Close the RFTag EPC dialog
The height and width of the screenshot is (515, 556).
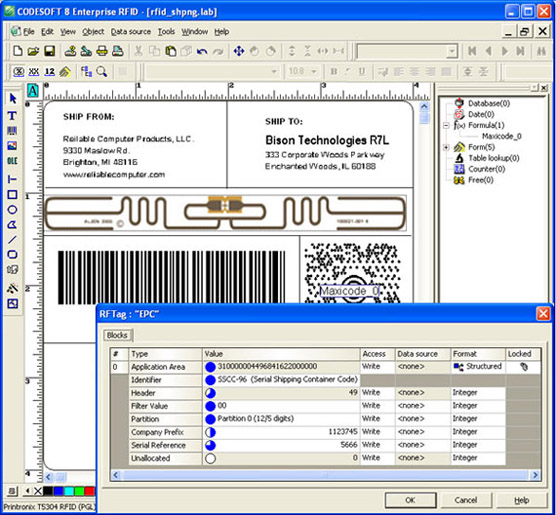click(x=543, y=314)
